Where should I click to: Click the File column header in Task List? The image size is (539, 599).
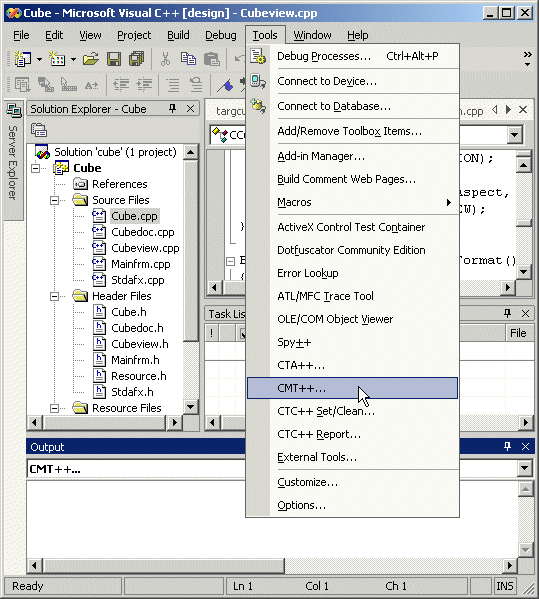click(x=519, y=333)
